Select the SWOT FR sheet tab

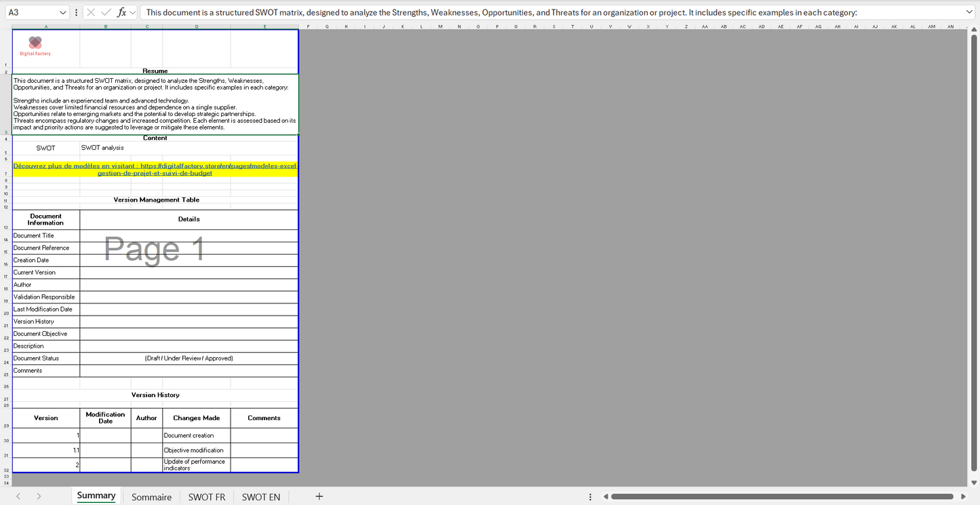206,497
